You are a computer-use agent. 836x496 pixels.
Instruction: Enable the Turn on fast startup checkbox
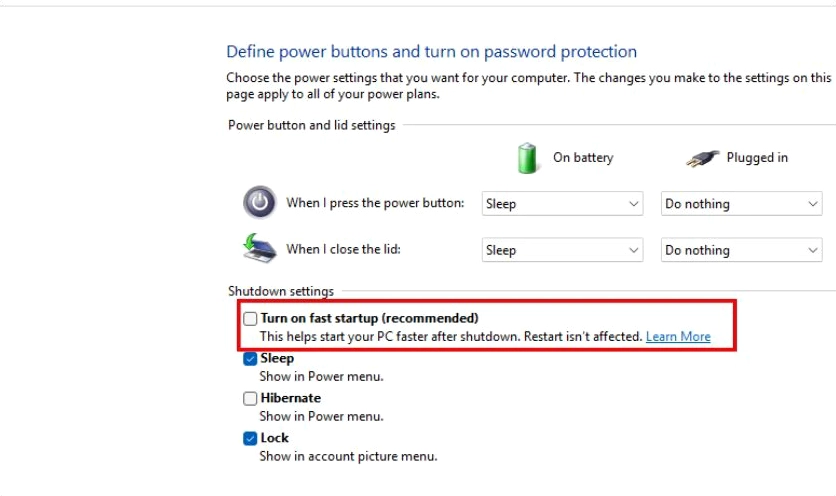click(x=250, y=318)
